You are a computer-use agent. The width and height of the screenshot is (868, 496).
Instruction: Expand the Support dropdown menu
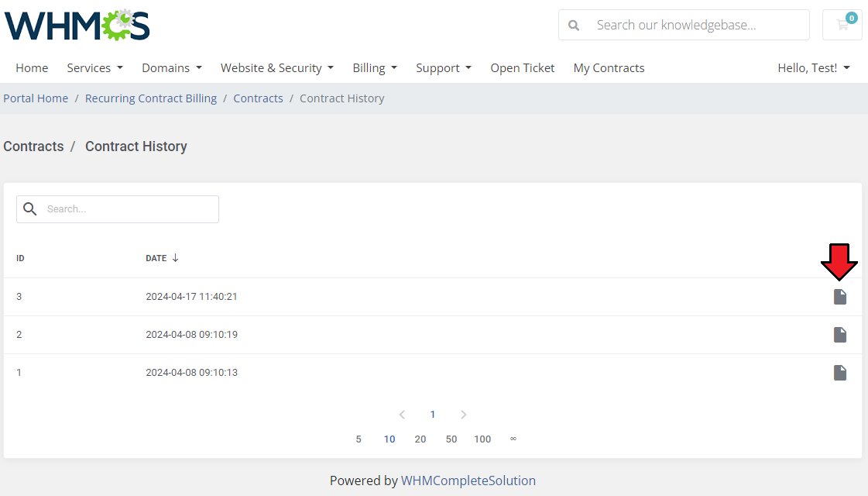coord(444,68)
